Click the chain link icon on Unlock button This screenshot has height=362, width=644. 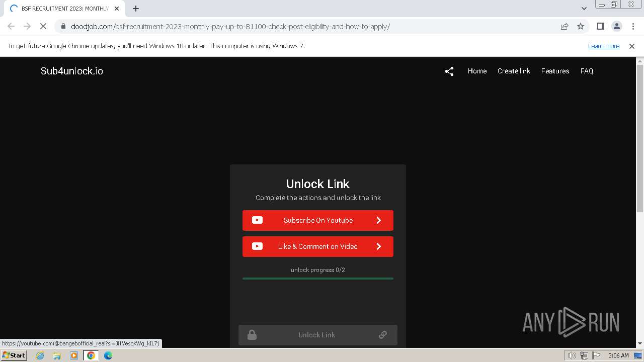383,335
